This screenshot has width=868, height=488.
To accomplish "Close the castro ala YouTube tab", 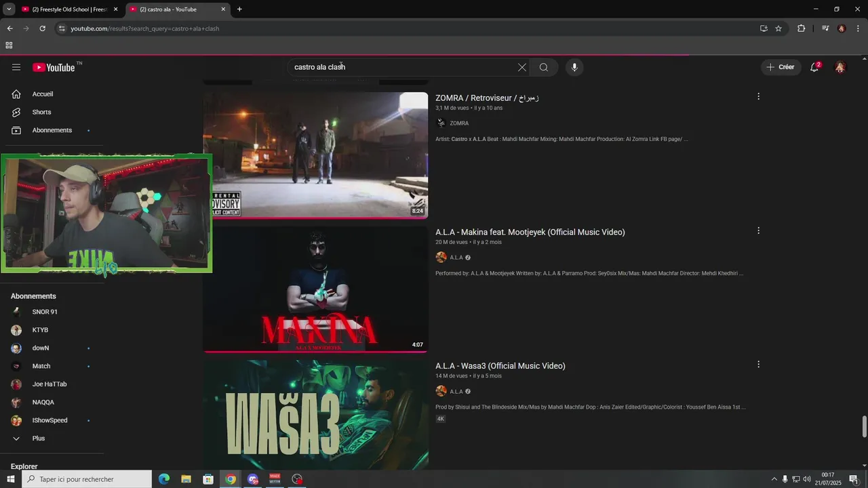I will [223, 9].
